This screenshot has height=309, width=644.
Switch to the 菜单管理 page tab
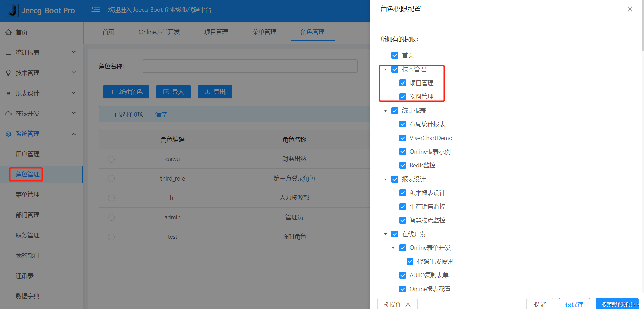264,32
